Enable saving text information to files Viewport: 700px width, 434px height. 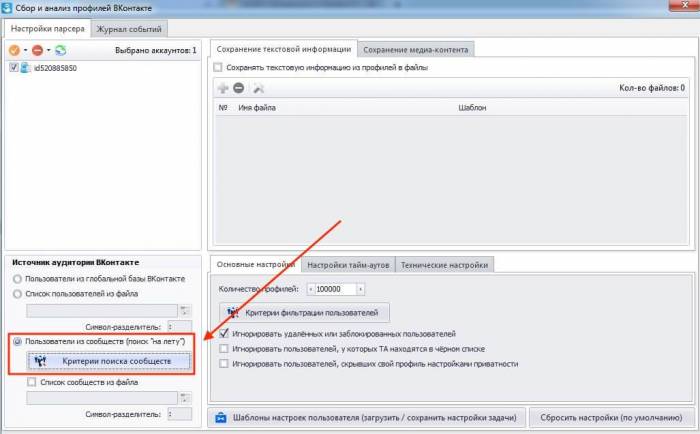click(x=218, y=68)
